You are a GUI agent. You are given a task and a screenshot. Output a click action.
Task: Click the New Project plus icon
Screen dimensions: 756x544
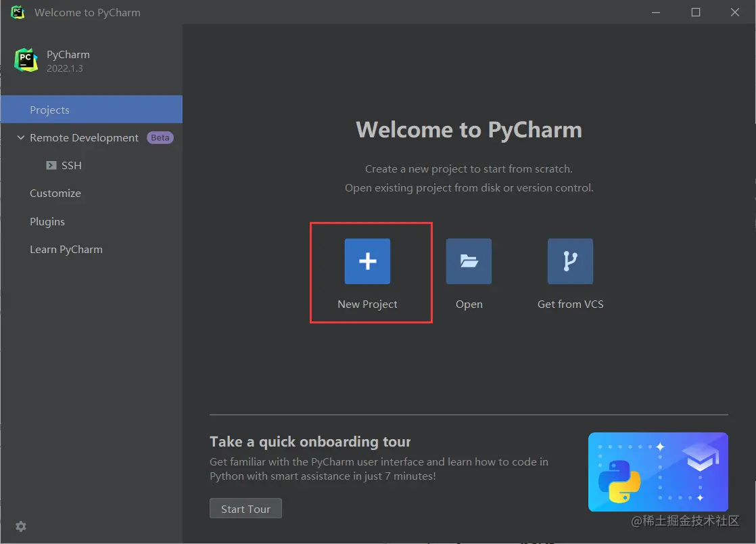click(x=367, y=261)
